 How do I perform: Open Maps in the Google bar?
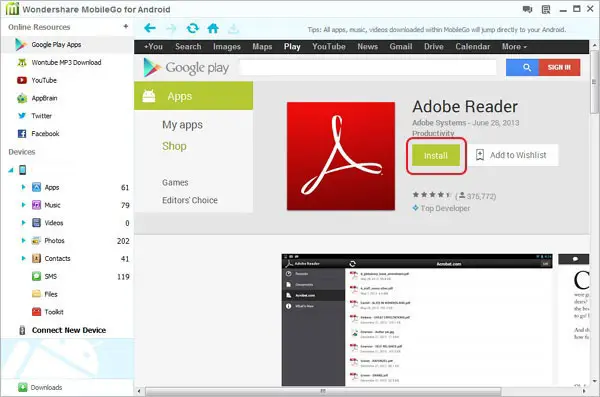[262, 47]
